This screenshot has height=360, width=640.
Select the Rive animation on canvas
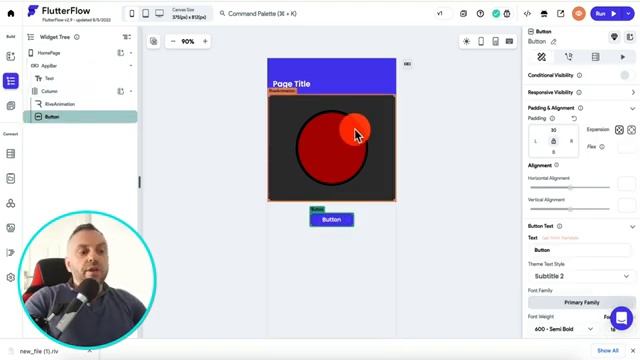pyautogui.click(x=331, y=148)
